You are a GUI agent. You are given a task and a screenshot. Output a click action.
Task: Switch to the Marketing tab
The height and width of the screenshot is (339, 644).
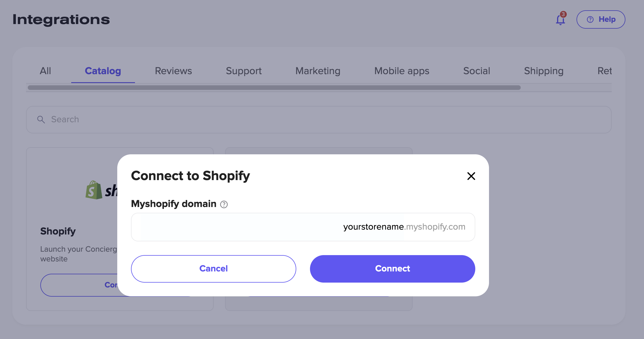click(318, 71)
